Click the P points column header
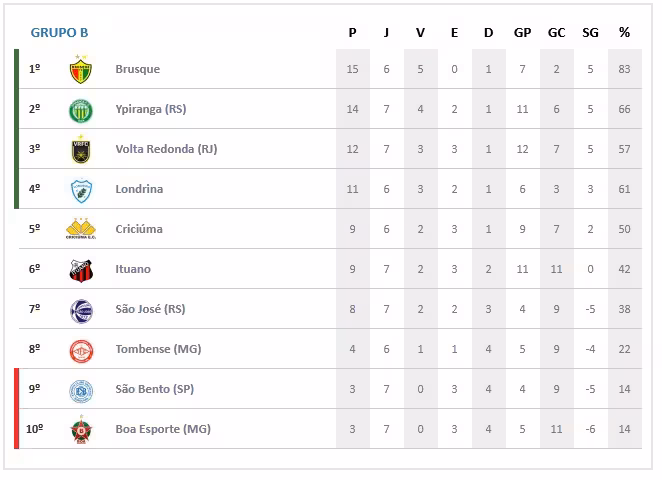Image resolution: width=662 pixels, height=480 pixels. (x=352, y=33)
